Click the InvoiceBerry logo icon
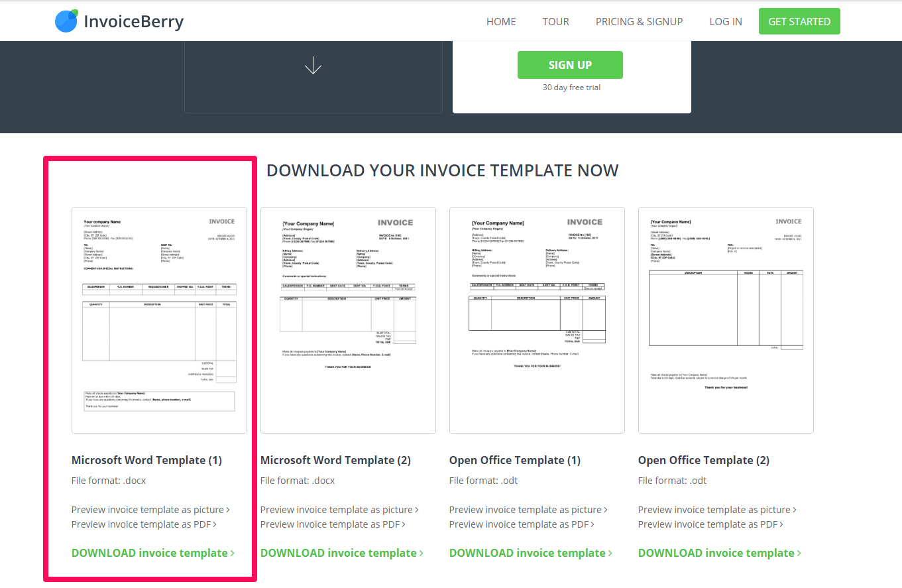 tap(66, 21)
